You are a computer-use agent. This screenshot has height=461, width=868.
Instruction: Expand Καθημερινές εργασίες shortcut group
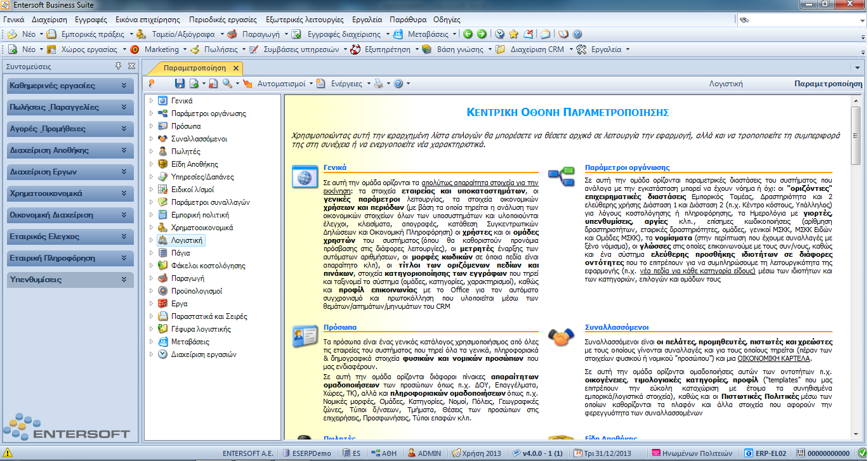coord(124,86)
